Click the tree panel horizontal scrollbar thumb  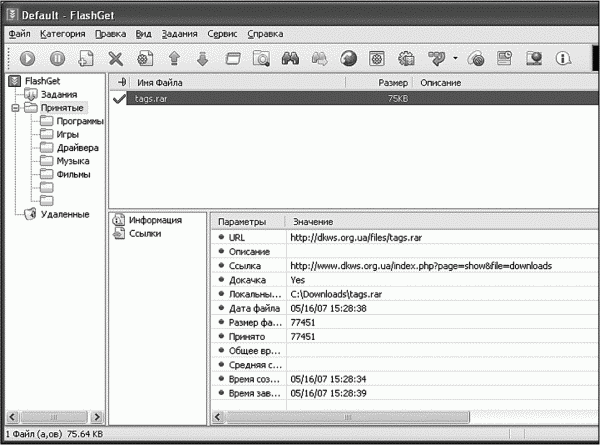(54, 417)
